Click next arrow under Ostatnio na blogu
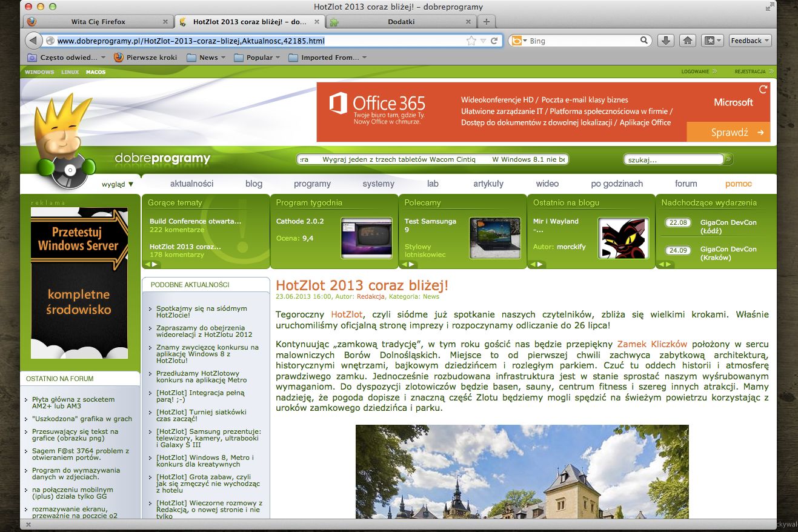The height and width of the screenshot is (532, 798). [540, 264]
